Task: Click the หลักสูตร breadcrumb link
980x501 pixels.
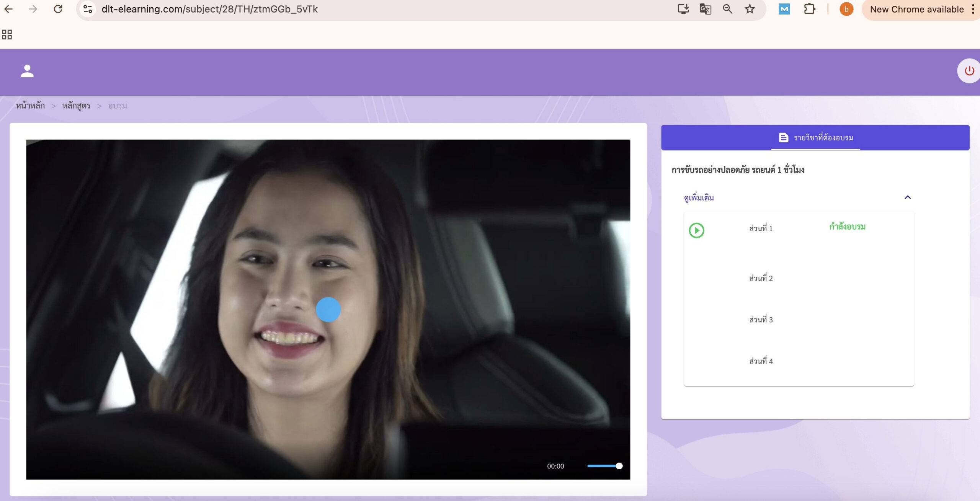Action: [76, 105]
